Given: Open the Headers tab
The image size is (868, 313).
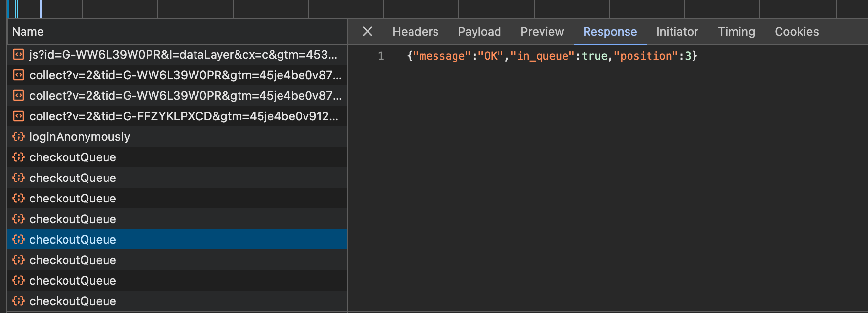Looking at the screenshot, I should point(415,32).
